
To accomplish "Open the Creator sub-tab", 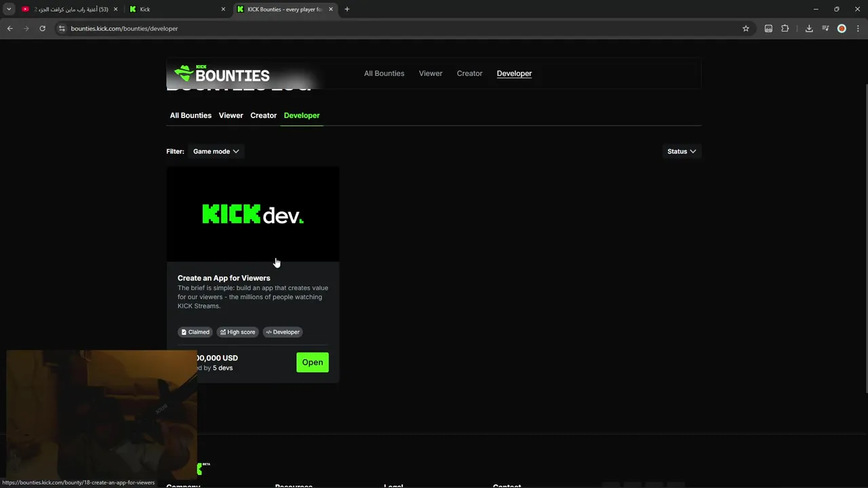I will (263, 115).
